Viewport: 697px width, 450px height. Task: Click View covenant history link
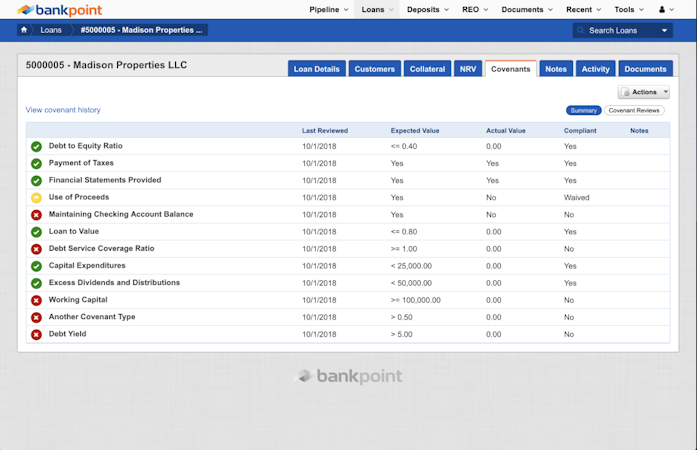[x=63, y=110]
